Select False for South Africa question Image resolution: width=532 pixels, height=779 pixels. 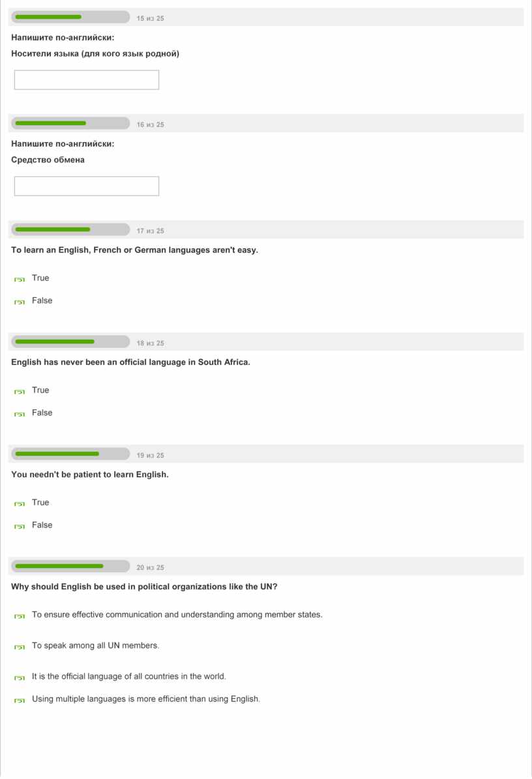point(20,413)
